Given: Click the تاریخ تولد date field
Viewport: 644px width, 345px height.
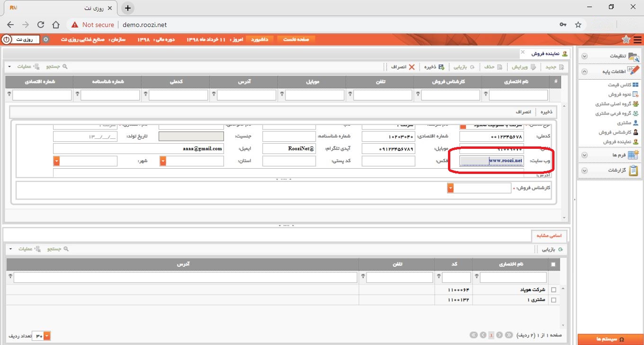Looking at the screenshot, I should click(85, 136).
